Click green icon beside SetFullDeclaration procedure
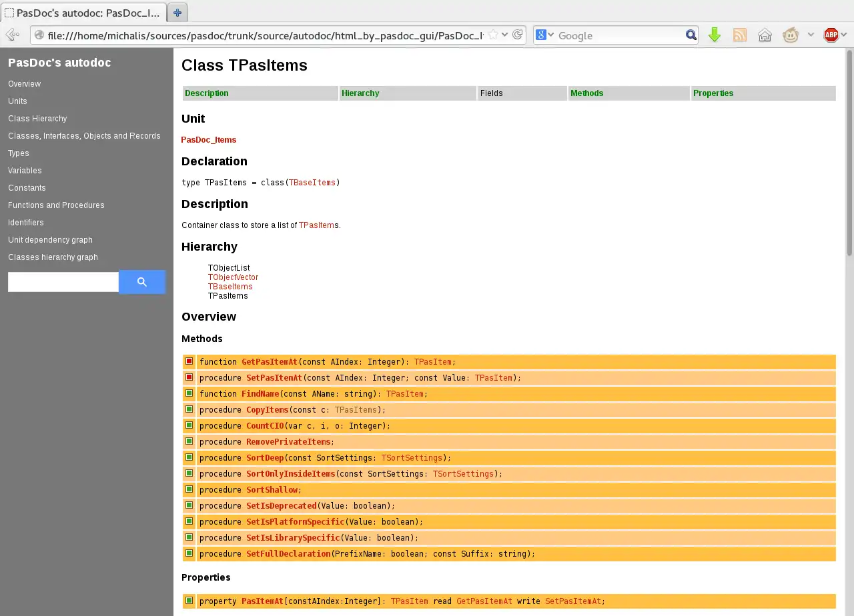The width and height of the screenshot is (854, 616). click(x=189, y=553)
